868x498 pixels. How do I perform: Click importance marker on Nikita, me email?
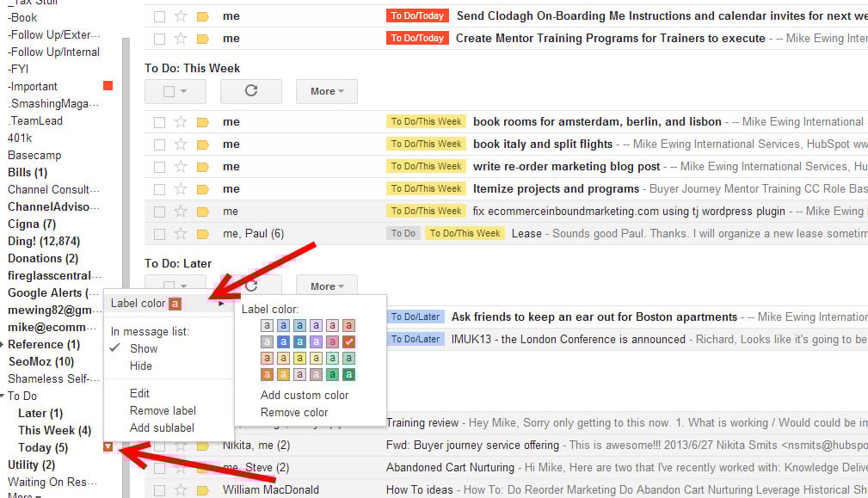[203, 446]
